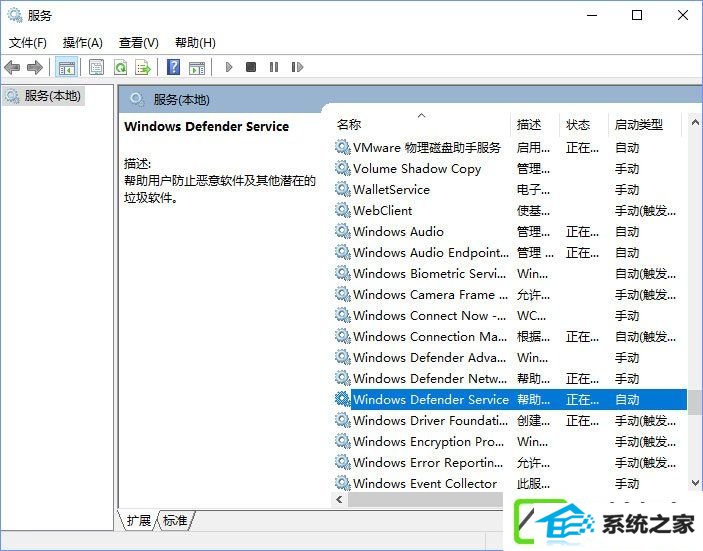Screen dimensions: 703x551
Task: Click gear icon of VMware 物理磁盘助手服务
Action: pyautogui.click(x=343, y=148)
